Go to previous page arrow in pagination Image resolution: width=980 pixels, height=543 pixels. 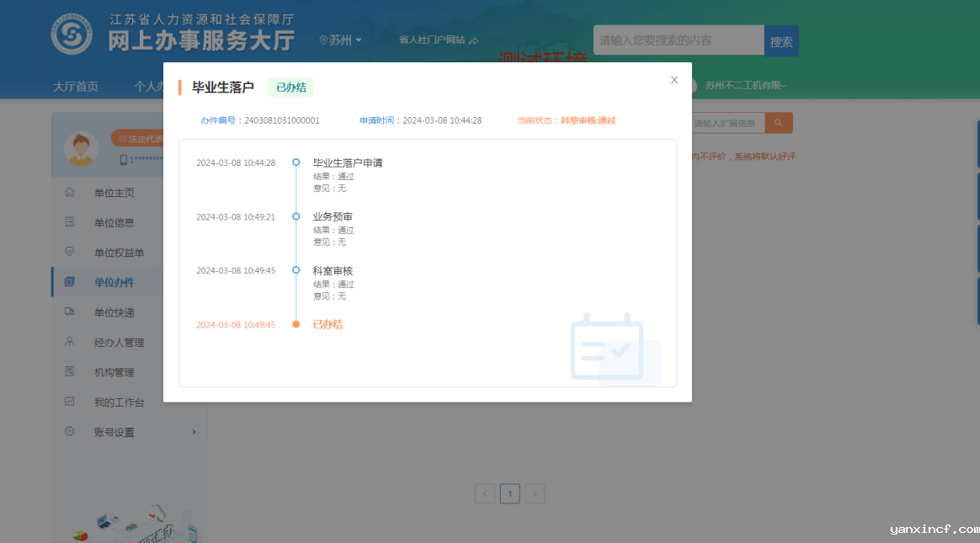484,494
